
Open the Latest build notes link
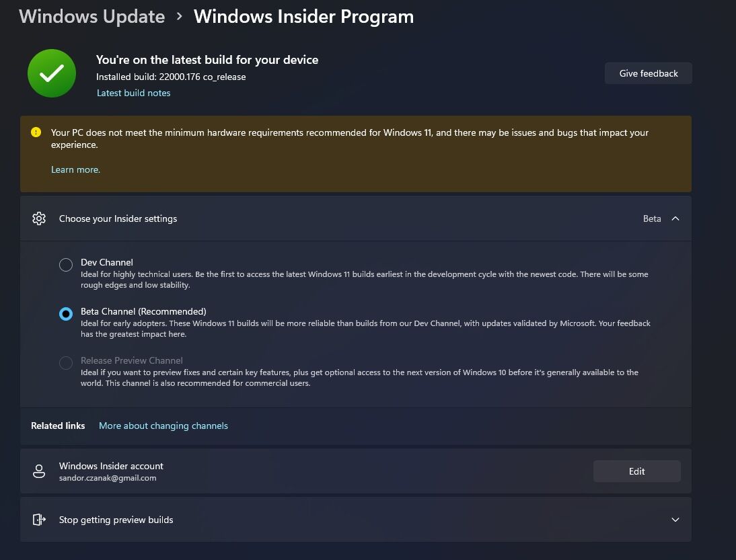coord(134,93)
